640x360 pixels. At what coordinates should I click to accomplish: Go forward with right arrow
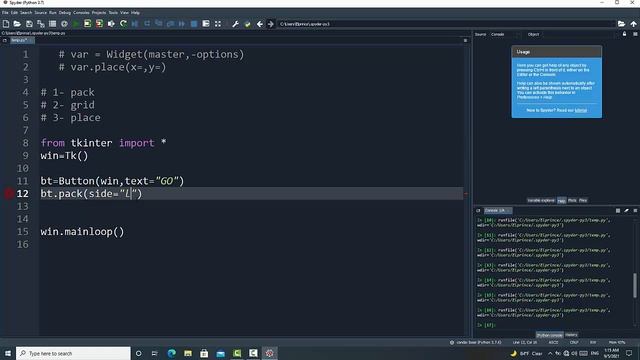(x=271, y=24)
